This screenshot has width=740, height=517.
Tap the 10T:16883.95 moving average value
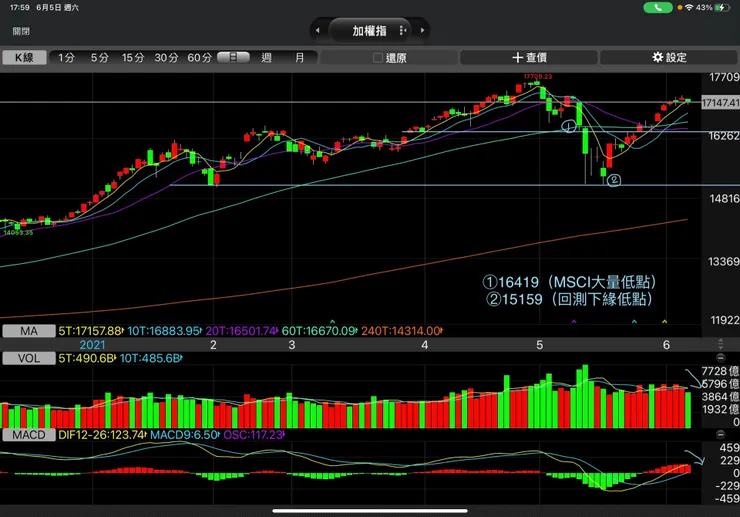pos(165,331)
